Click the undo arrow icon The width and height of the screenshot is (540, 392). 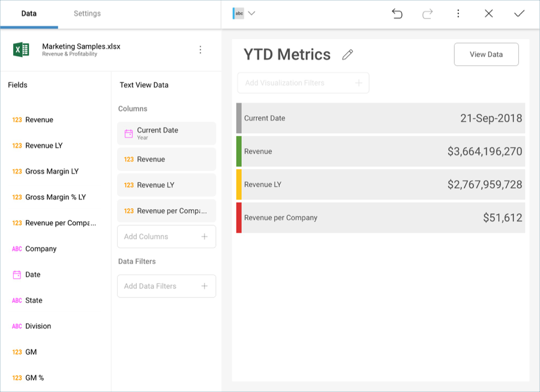point(397,13)
